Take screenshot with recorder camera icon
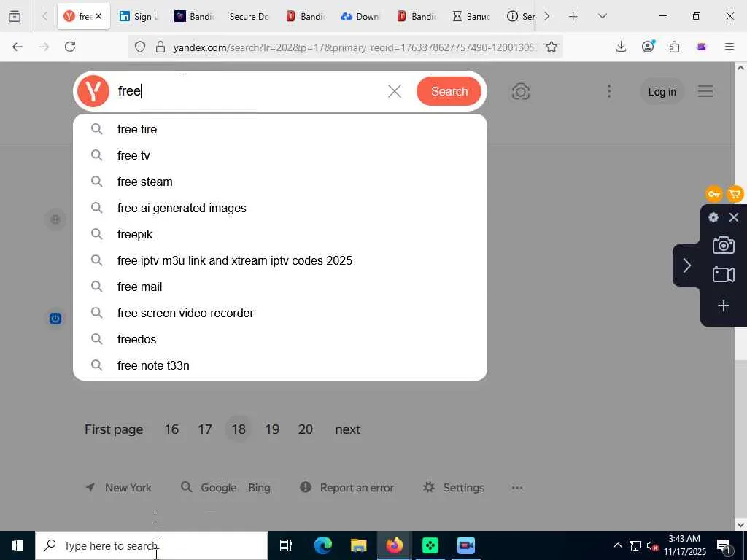Viewport: 747px width, 560px height. (x=723, y=245)
